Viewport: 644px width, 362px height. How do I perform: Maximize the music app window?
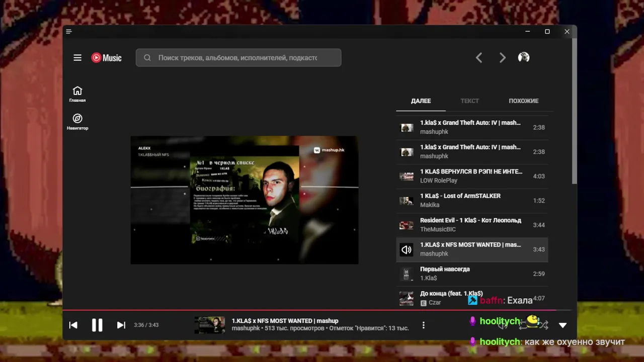(x=547, y=32)
